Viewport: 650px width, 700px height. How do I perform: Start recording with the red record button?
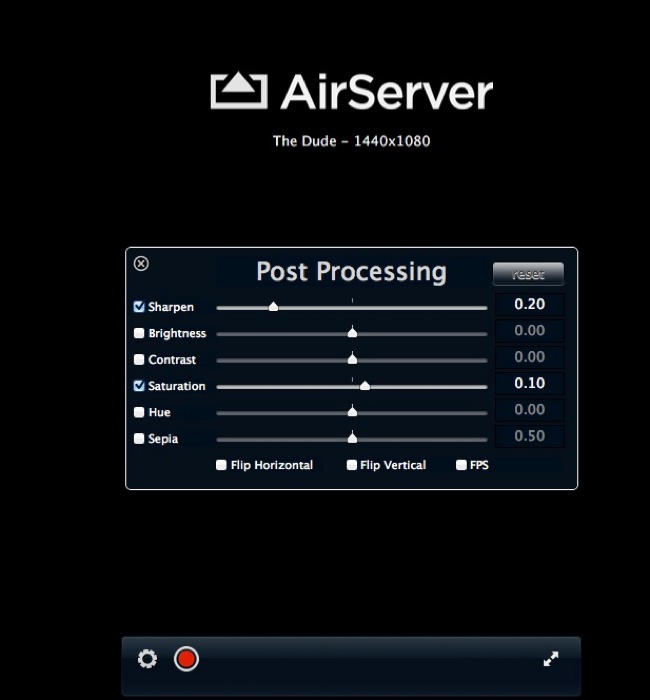[186, 659]
